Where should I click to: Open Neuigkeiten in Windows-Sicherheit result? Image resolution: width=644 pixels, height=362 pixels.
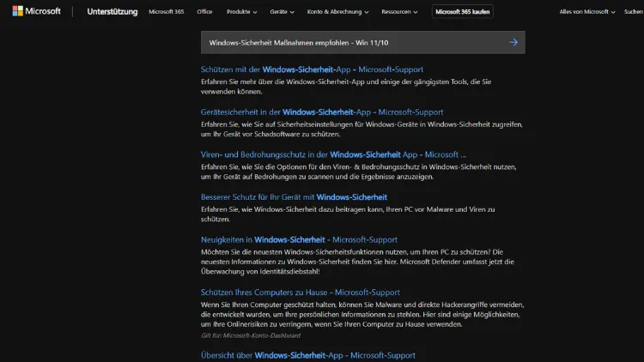[299, 239]
